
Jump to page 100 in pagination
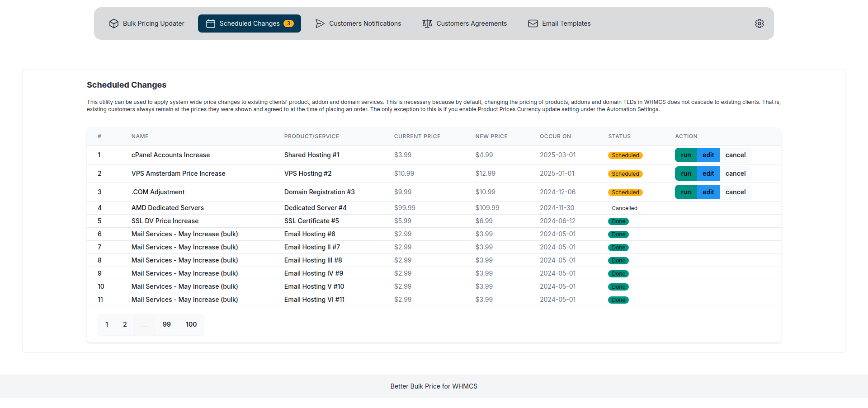[x=191, y=324]
